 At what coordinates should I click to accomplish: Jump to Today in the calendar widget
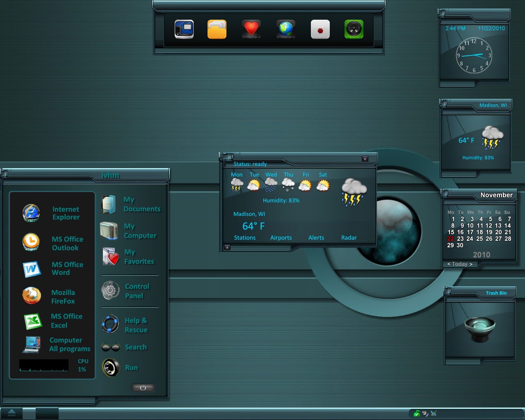click(460, 264)
